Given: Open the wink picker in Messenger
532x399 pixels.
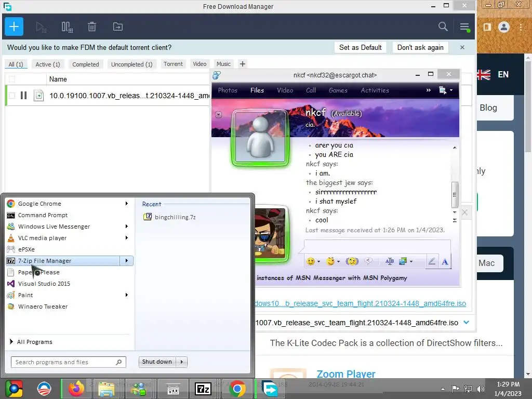Looking at the screenshot, I should (332, 261).
